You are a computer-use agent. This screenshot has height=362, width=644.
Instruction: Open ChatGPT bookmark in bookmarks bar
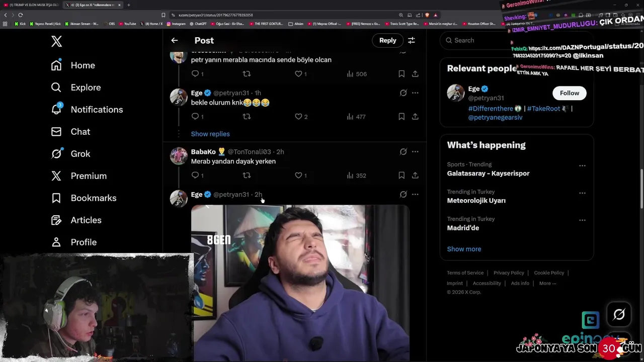click(198, 24)
